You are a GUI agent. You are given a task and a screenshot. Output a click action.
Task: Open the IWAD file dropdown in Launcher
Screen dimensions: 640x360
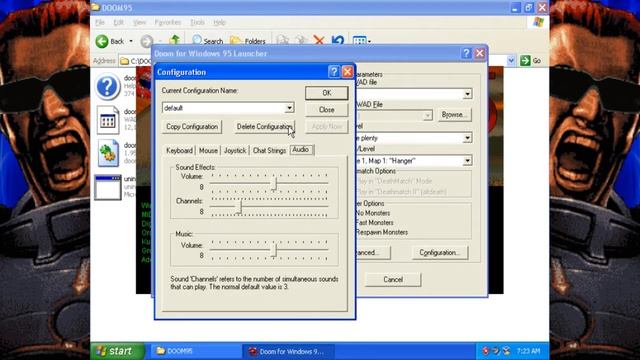point(467,94)
